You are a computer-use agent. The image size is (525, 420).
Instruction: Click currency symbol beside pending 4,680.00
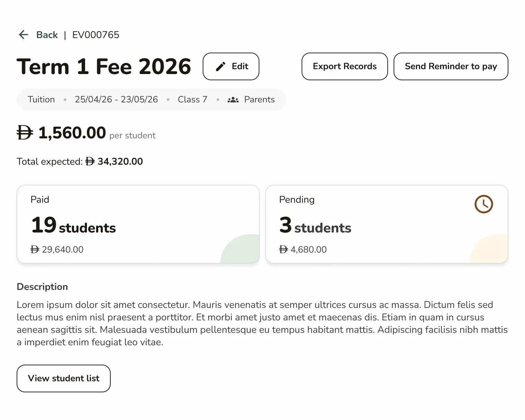tap(283, 249)
